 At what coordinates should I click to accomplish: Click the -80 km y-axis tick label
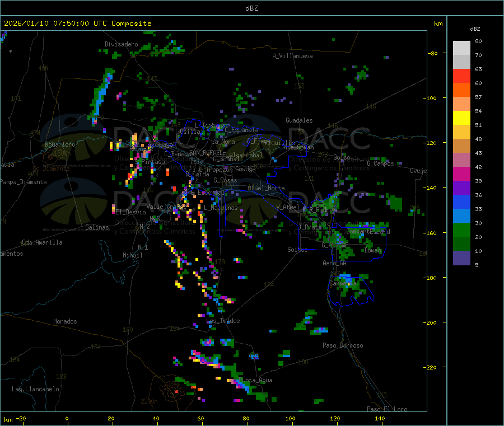[x=433, y=53]
